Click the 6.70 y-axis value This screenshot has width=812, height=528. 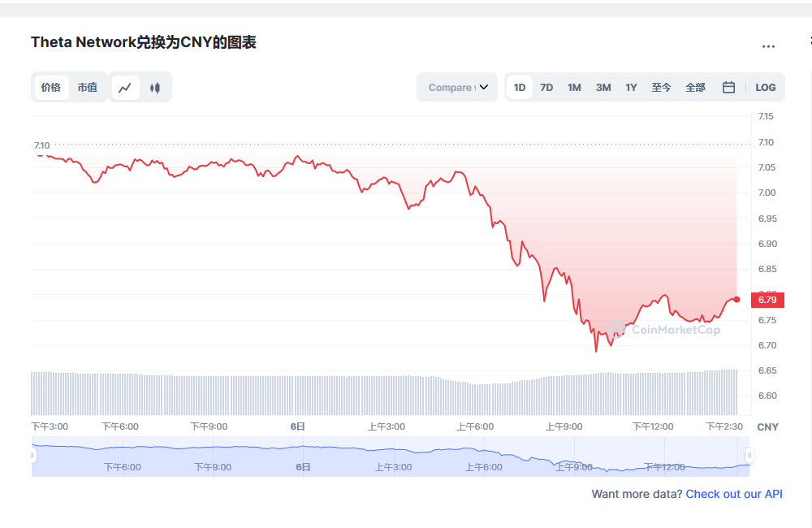(x=767, y=345)
